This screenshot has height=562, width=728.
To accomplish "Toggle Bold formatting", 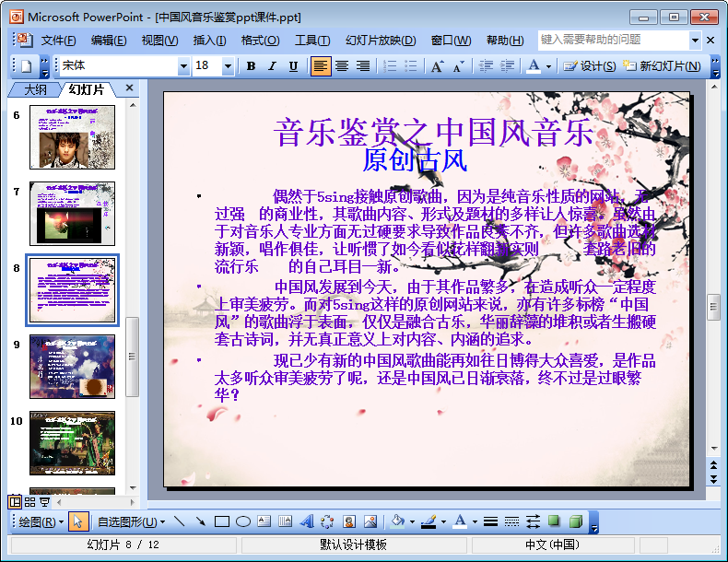I will coord(252,66).
